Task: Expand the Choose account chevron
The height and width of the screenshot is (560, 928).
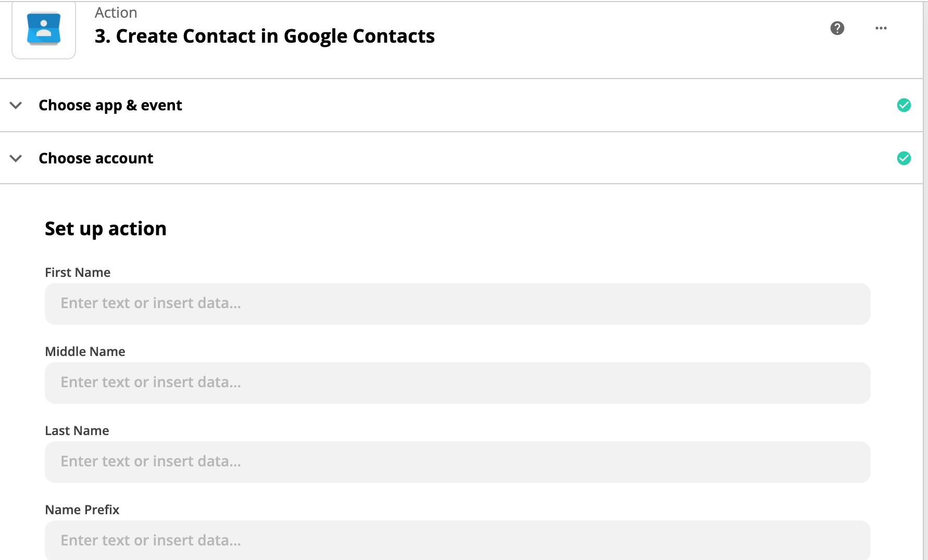Action: (x=16, y=158)
